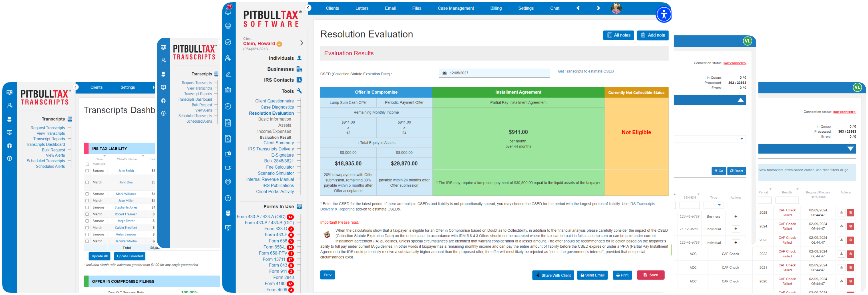This screenshot has height=295, width=868.
Task: Delete the 2024 transcript row with the trash icon
Action: [x=851, y=227]
